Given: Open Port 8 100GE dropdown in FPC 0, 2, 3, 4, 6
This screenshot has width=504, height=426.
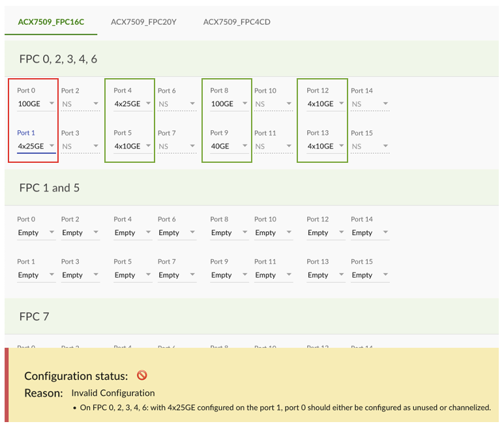Looking at the screenshot, I should tap(229, 104).
